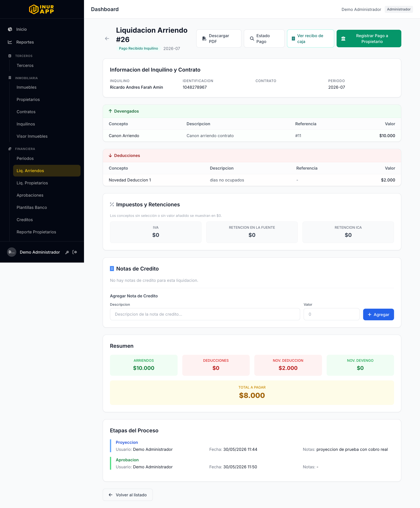This screenshot has height=508, width=420.
Task: Select Propietarios in the sidebar
Action: (47, 100)
